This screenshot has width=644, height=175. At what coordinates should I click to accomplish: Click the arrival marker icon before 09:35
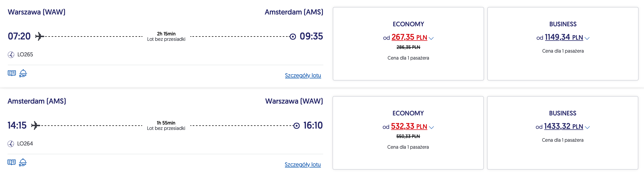293,37
